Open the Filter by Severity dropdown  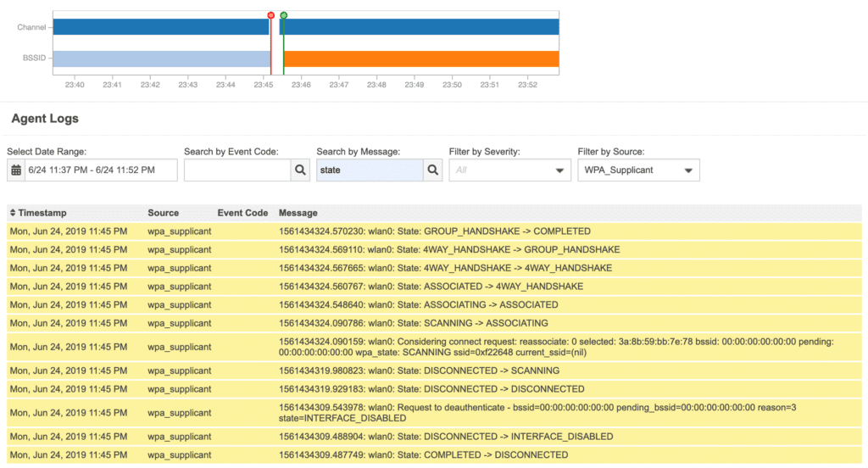[x=509, y=170]
